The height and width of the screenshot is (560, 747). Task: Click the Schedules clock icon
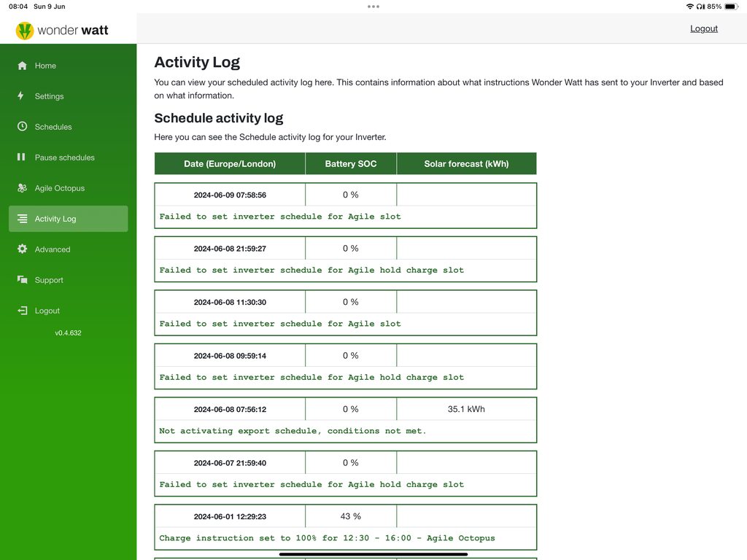[x=22, y=127]
